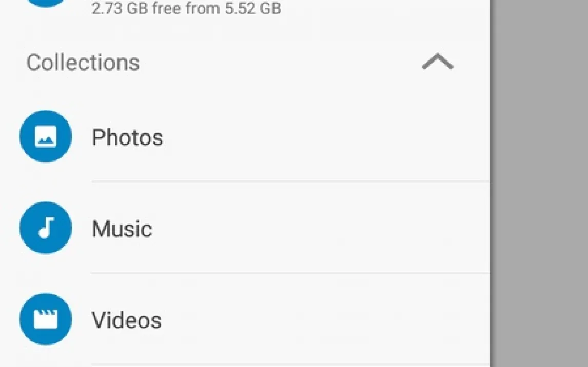Screen dimensions: 588x367
Task: Tap the 2.73 GB free storage text
Action: [x=186, y=9]
